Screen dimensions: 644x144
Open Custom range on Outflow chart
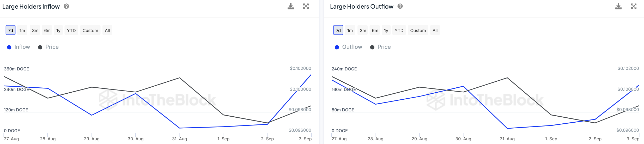point(418,31)
